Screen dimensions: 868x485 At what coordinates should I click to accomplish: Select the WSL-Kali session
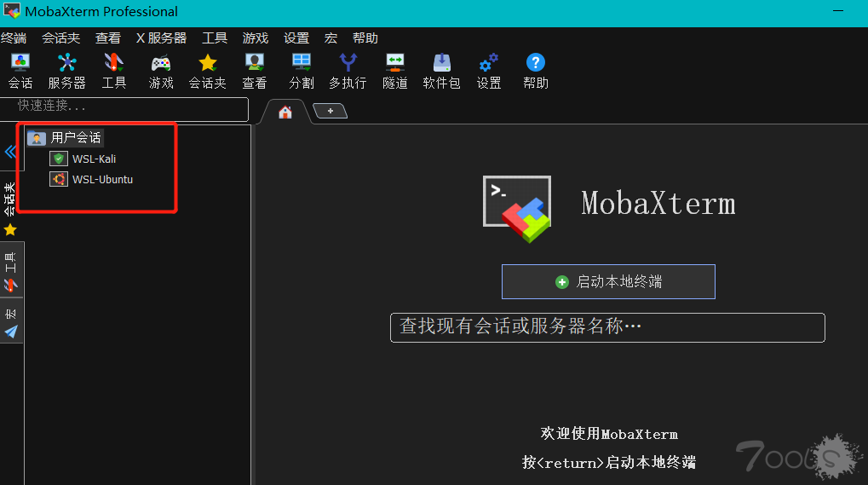tap(83, 159)
